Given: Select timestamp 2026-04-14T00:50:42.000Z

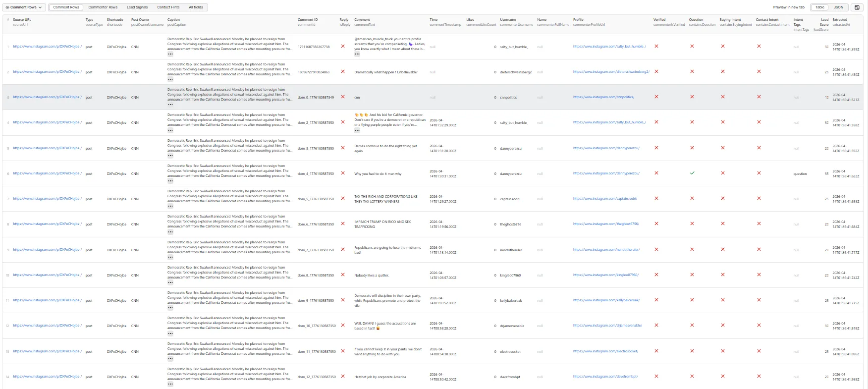Looking at the screenshot, I should 443,377.
